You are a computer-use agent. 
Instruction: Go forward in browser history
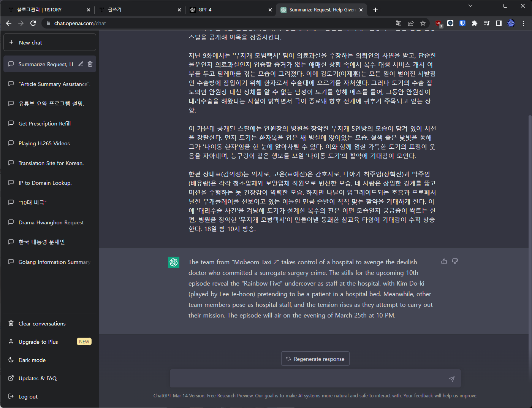click(x=21, y=23)
